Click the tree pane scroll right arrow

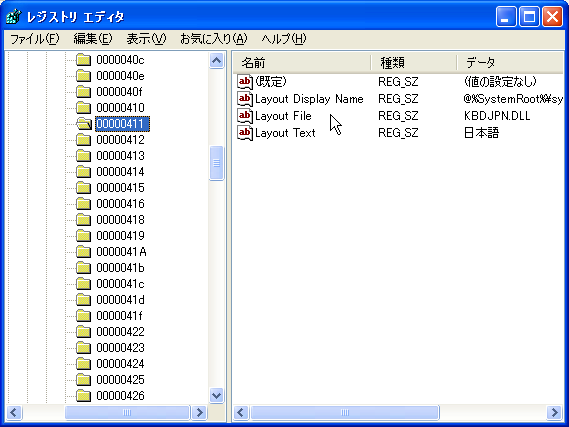click(x=200, y=412)
